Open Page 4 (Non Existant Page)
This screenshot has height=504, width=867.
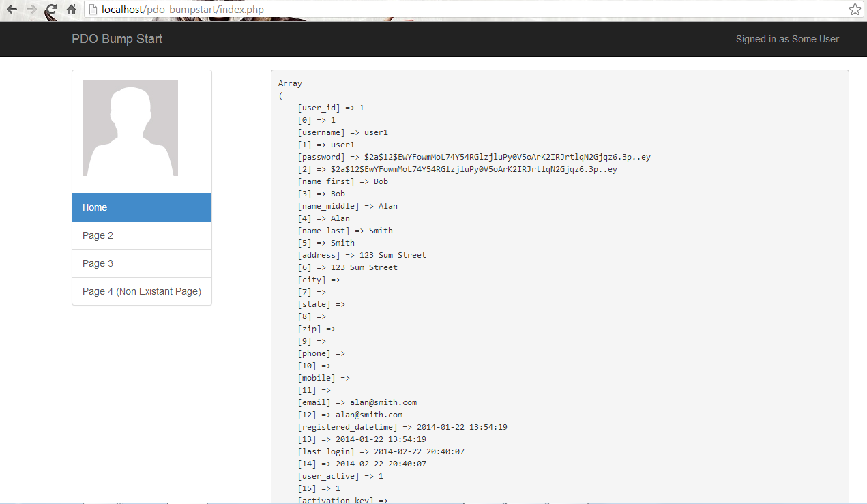pyautogui.click(x=142, y=291)
